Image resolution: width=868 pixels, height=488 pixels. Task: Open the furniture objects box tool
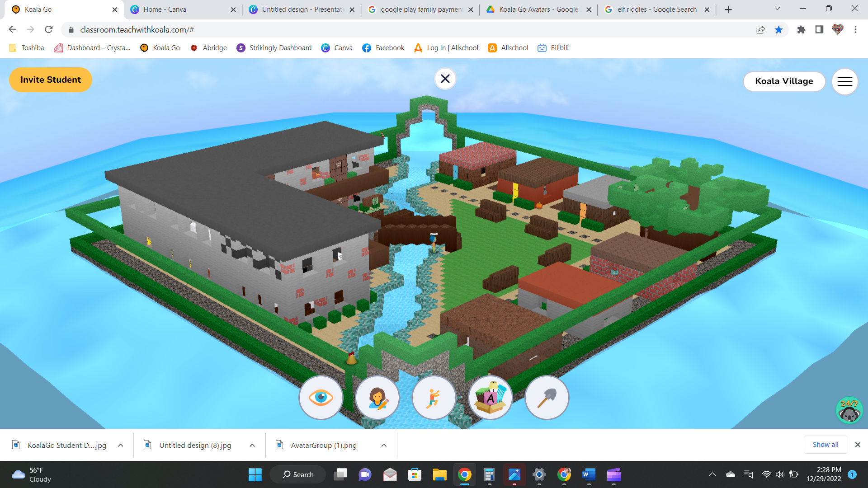[x=490, y=397]
